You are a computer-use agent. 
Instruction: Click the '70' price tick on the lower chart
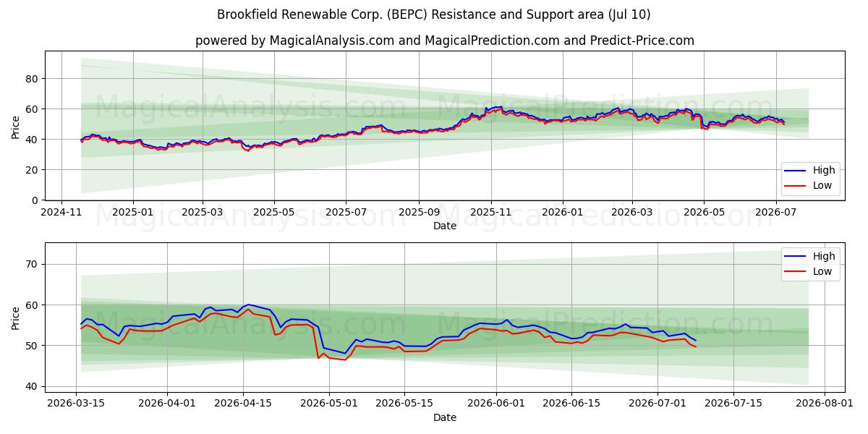33,265
